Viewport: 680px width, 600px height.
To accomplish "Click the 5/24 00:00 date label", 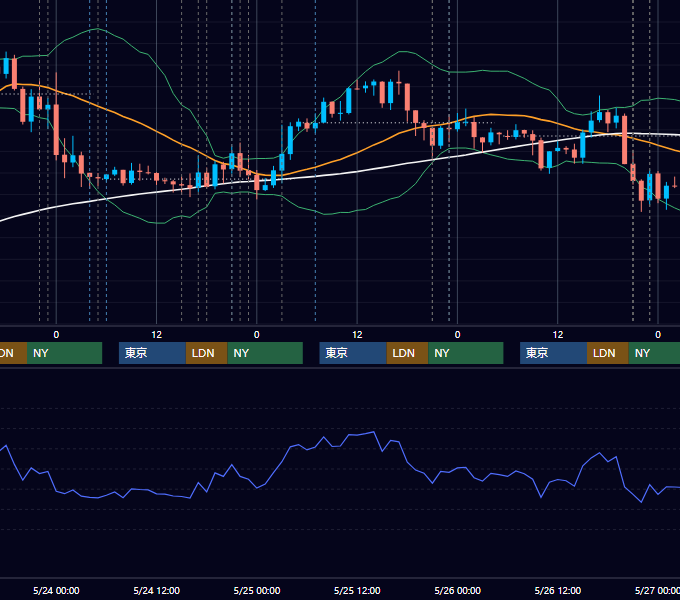I will pyautogui.click(x=56, y=590).
